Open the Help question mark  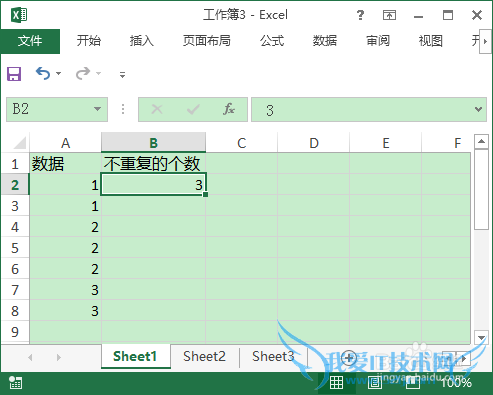pyautogui.click(x=360, y=15)
